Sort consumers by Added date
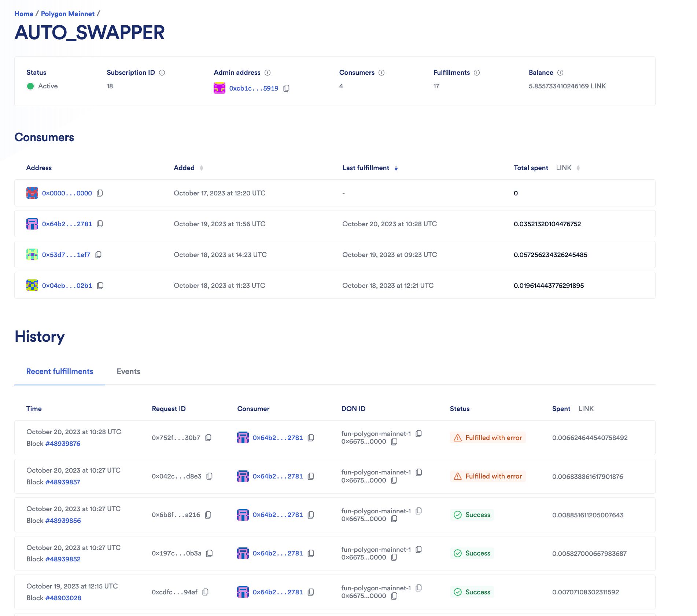Screen dimensions: 697x616 click(202, 168)
